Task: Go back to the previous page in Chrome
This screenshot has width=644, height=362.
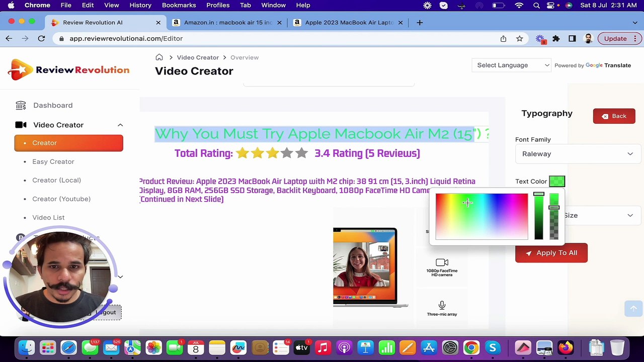Action: pyautogui.click(x=9, y=38)
